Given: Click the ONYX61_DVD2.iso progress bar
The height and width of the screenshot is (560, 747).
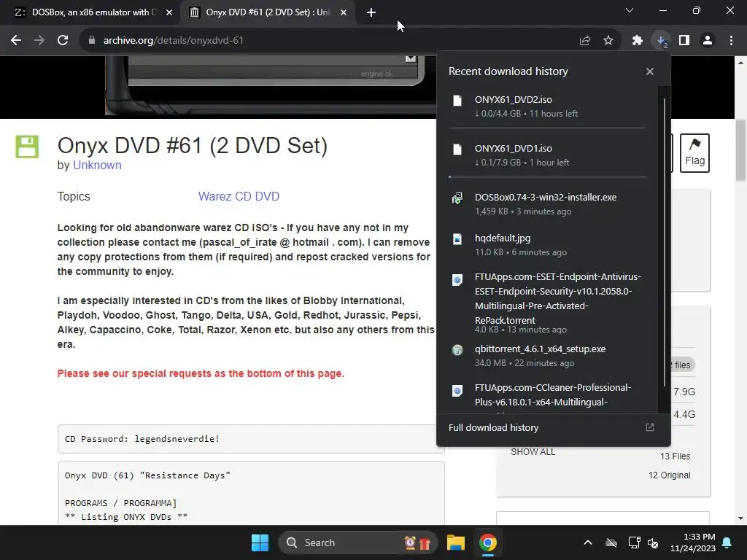Looking at the screenshot, I should coord(547,128).
